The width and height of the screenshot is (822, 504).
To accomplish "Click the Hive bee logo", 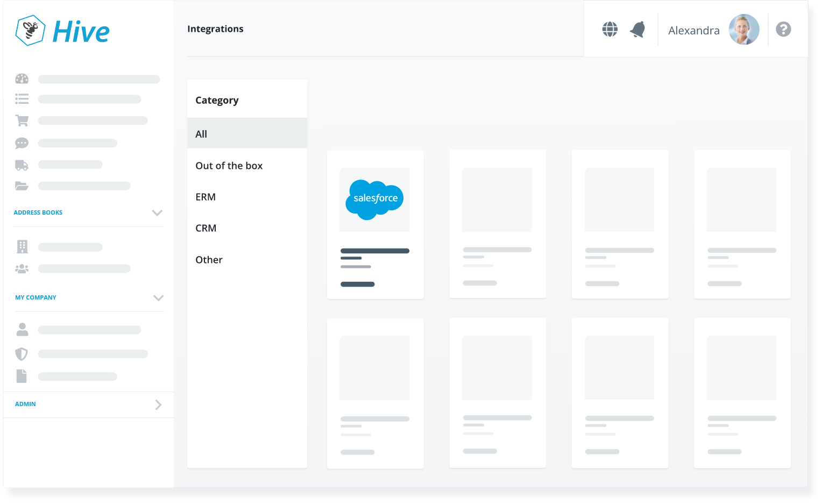I will click(x=30, y=31).
